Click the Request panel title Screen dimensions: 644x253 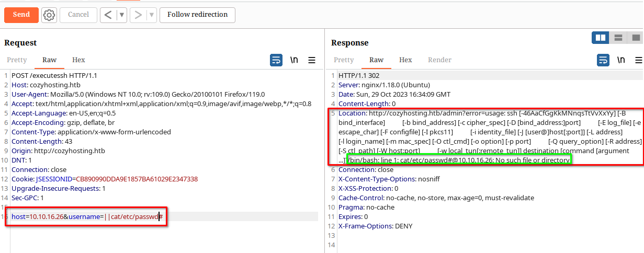click(x=20, y=43)
